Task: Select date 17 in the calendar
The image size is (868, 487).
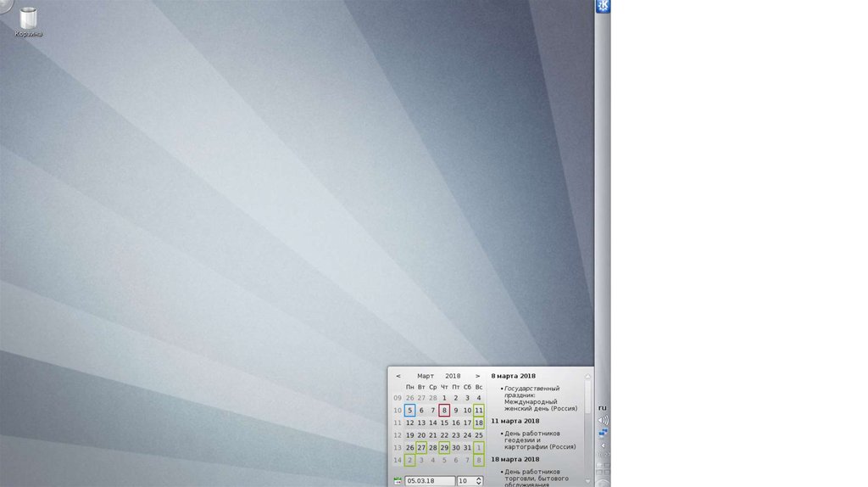Action: pos(467,423)
